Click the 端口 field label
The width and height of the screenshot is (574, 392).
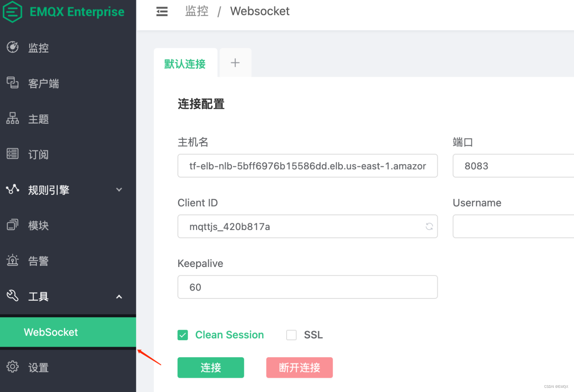click(463, 142)
